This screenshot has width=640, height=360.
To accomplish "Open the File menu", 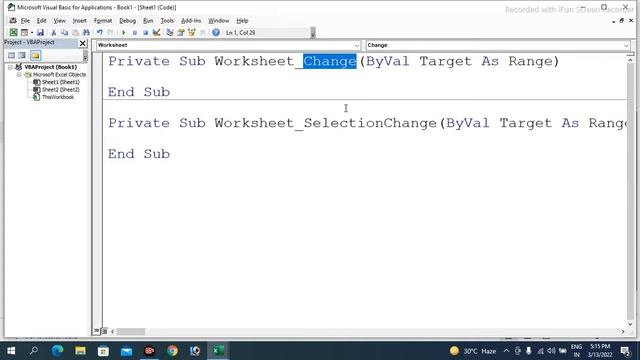I will [25, 20].
